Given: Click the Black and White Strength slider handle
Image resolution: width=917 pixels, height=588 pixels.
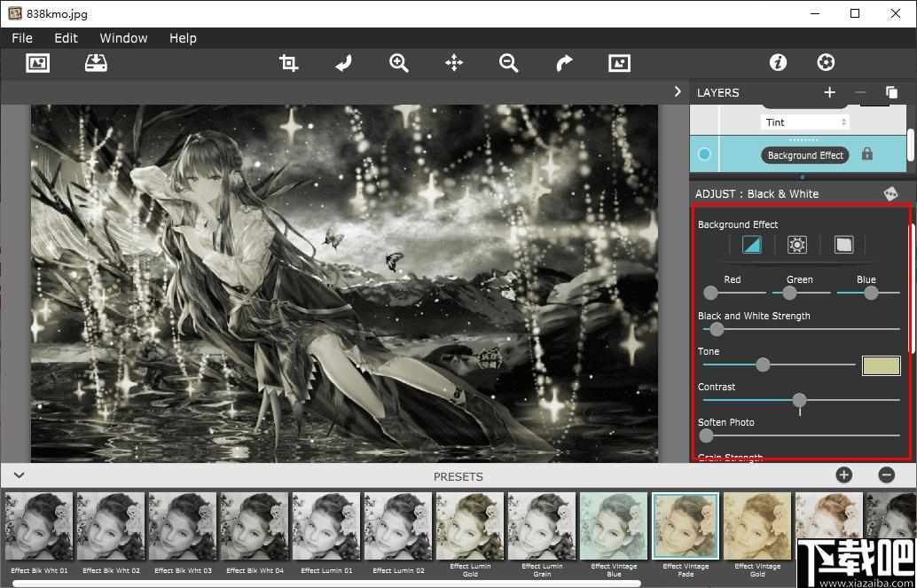Looking at the screenshot, I should pos(717,329).
